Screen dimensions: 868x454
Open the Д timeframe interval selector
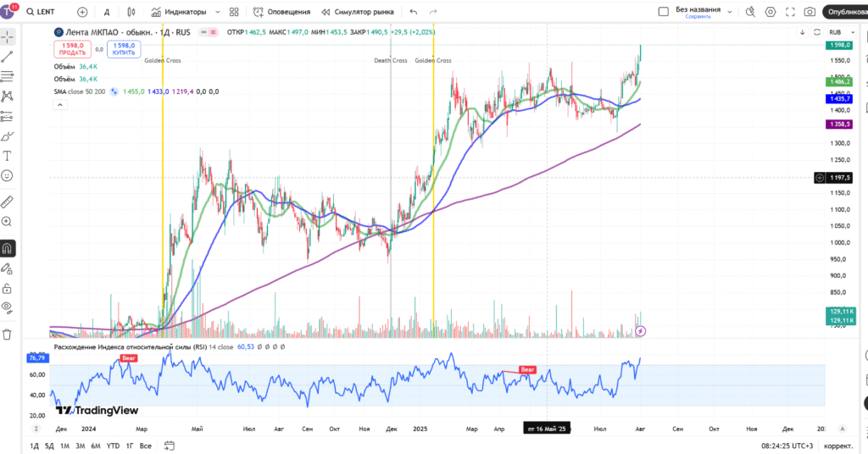coord(107,12)
